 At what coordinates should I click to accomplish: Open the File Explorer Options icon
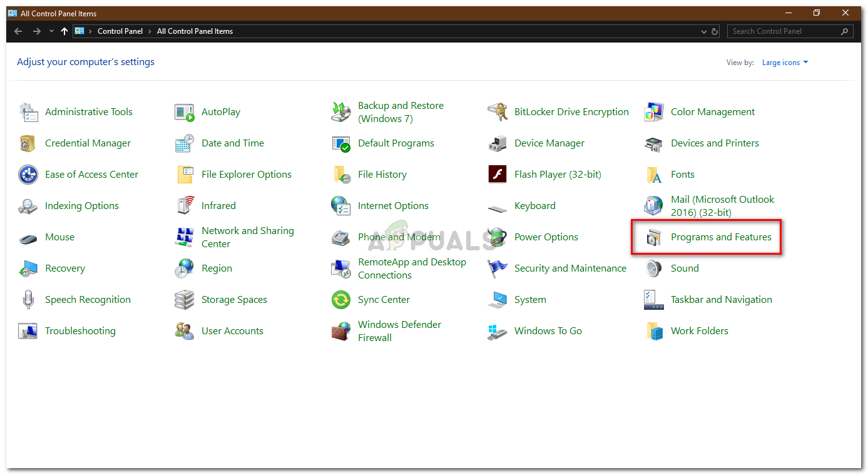point(185,175)
